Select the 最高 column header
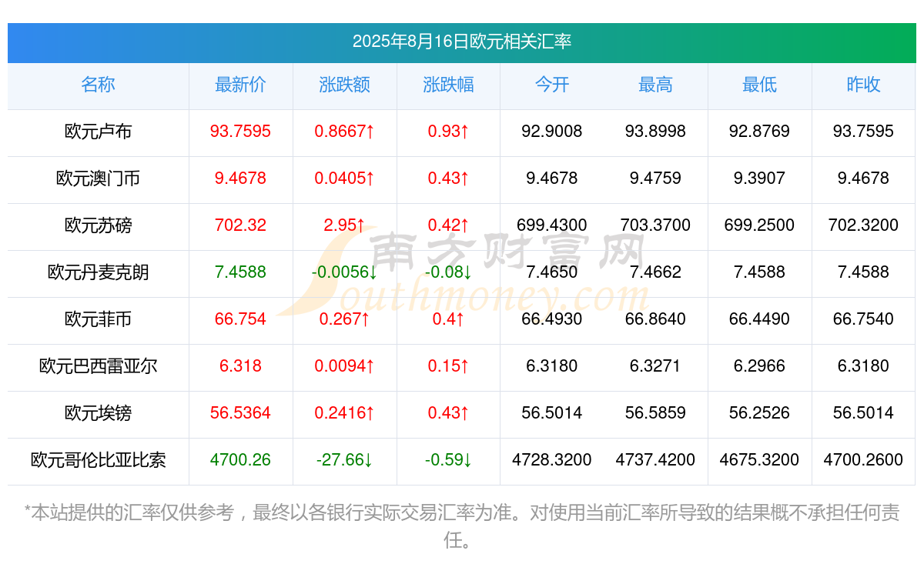924x564 pixels. [655, 85]
